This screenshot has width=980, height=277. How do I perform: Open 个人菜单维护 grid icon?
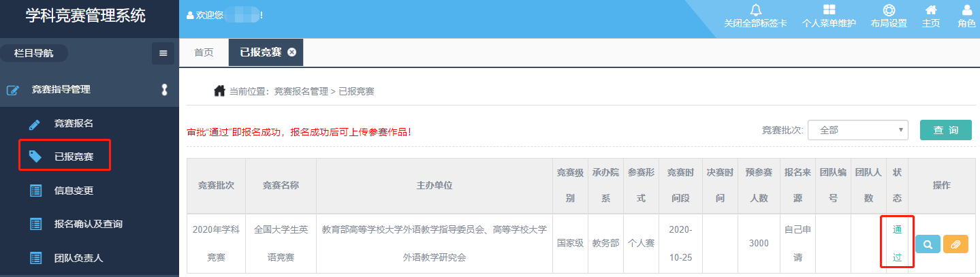pyautogui.click(x=829, y=10)
